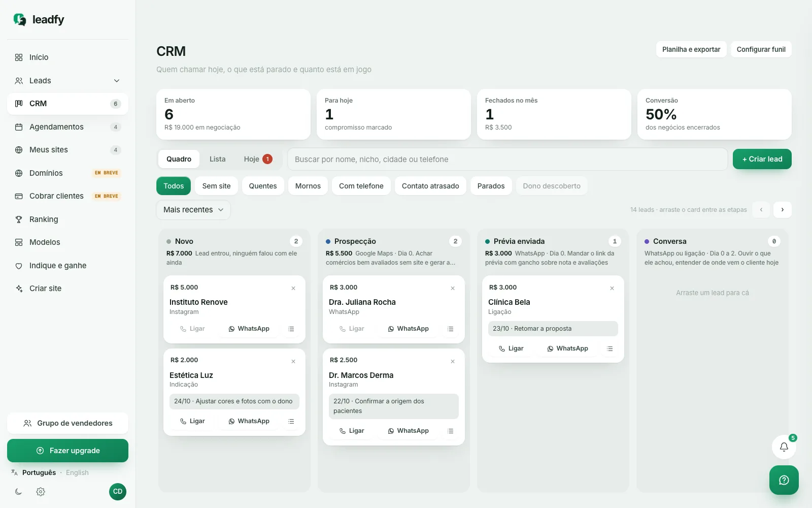812x508 pixels.
Task: Click WhatsApp on Clínica Bela card
Action: 567,348
